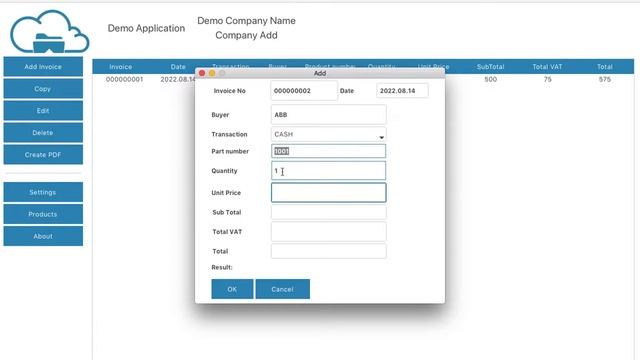Image resolution: width=640 pixels, height=360 pixels.
Task: Click the 500 subtotal cell
Action: 491,79
